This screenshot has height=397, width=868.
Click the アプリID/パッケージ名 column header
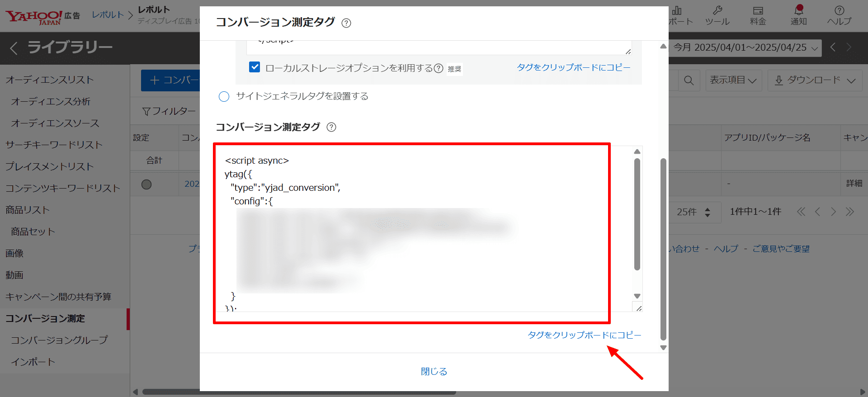(x=767, y=138)
